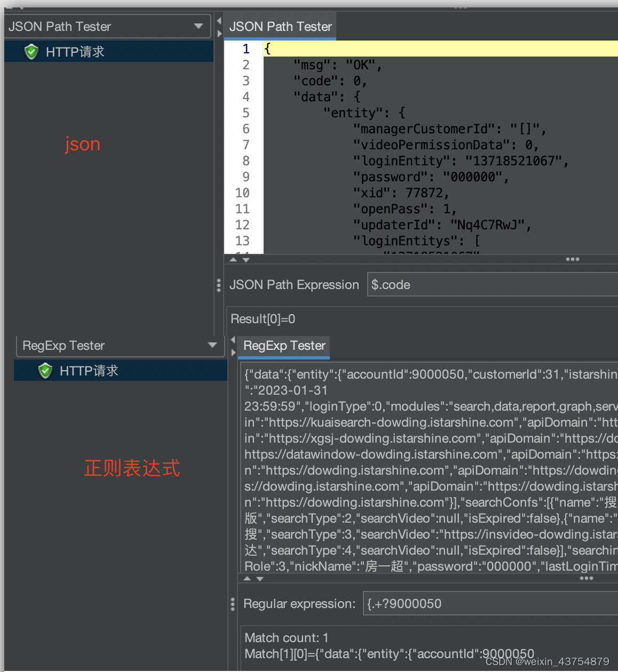618x672 pixels.
Task: Click up arrow below RegExp response pane
Action: click(247, 579)
